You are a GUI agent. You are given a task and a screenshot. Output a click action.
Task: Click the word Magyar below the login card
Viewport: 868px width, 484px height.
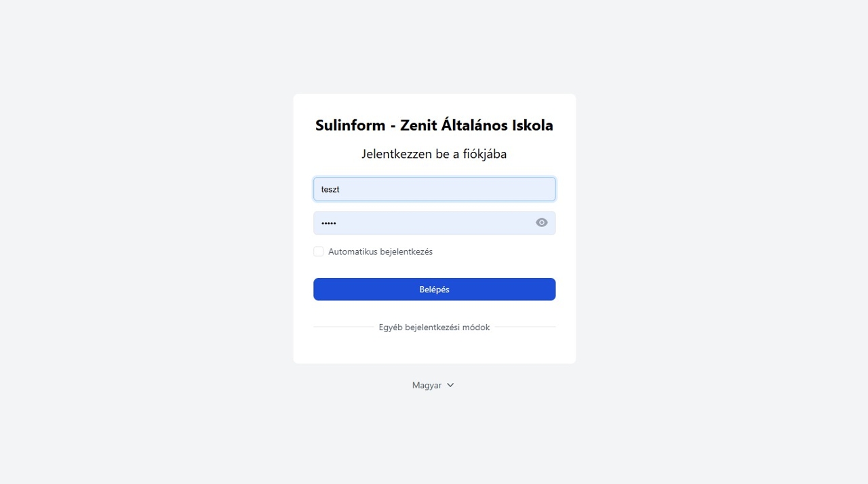coord(427,385)
